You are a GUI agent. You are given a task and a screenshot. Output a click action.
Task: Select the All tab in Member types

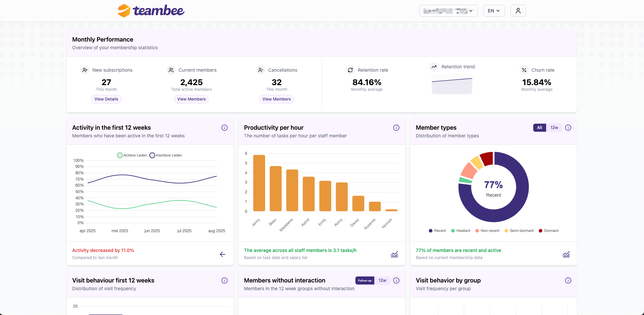pyautogui.click(x=539, y=128)
